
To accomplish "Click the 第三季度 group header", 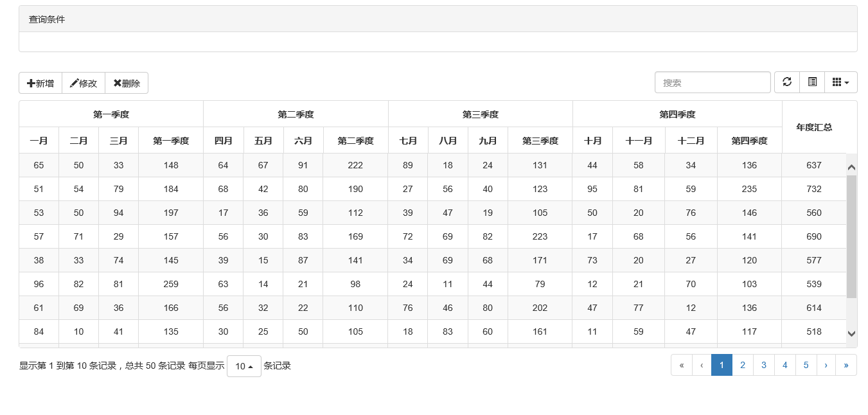I will [x=481, y=114].
